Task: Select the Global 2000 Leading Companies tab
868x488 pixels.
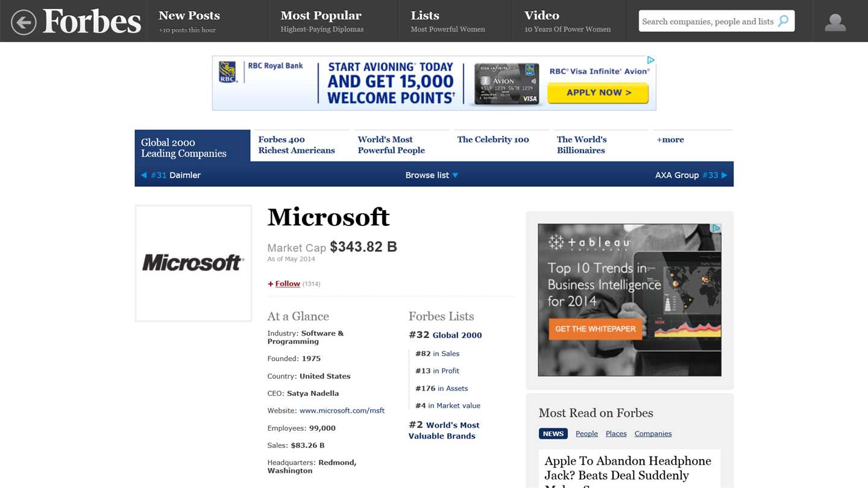Action: point(192,146)
